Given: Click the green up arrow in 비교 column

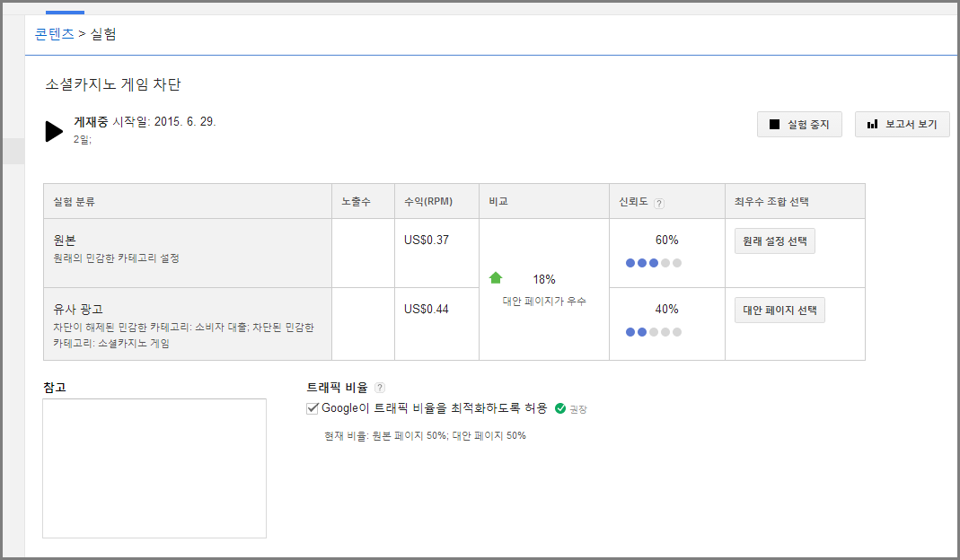Looking at the screenshot, I should pos(496,278).
